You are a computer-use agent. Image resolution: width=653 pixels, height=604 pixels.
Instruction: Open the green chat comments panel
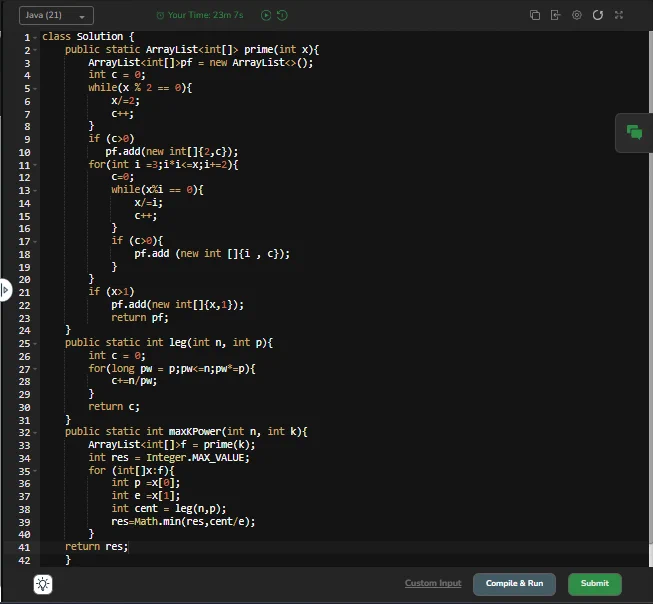[634, 132]
